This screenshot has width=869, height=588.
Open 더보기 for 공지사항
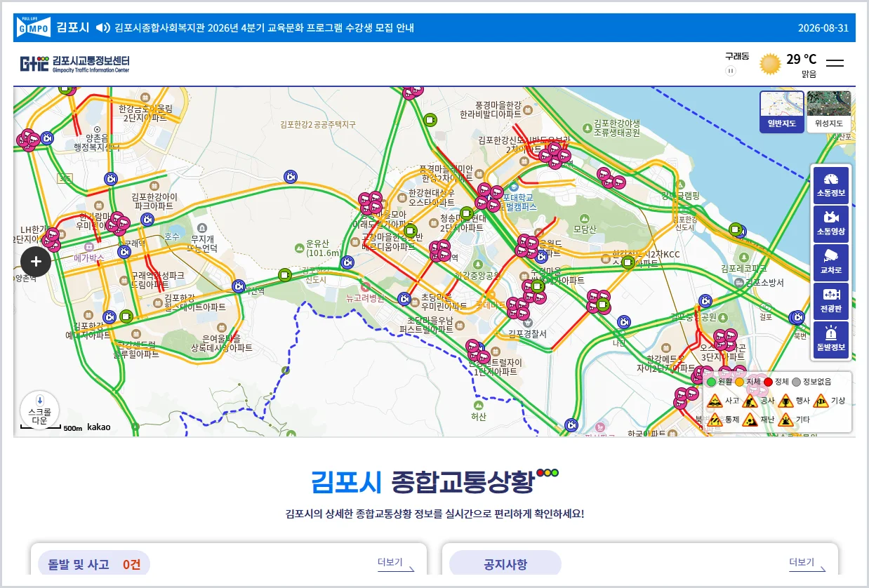[807, 563]
